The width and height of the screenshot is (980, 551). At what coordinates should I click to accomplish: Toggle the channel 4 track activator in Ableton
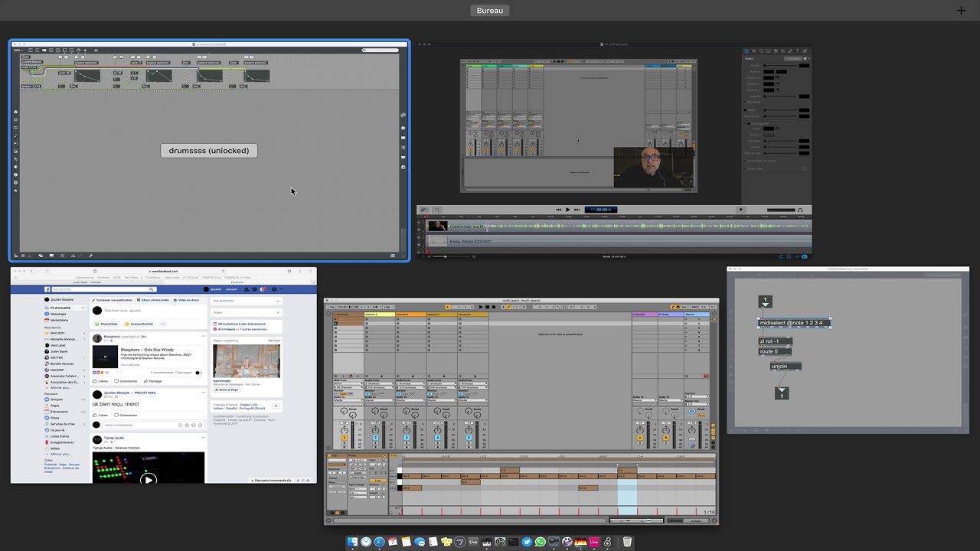point(469,437)
